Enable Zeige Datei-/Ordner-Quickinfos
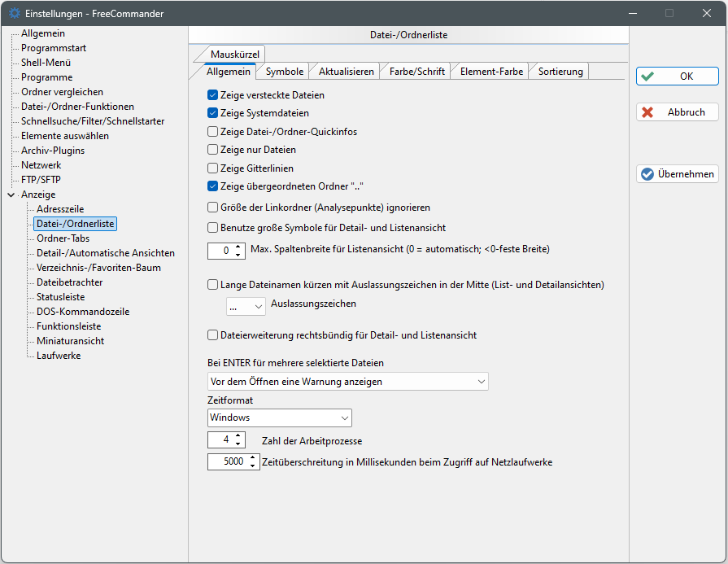Image resolution: width=728 pixels, height=564 pixels. pyautogui.click(x=212, y=132)
